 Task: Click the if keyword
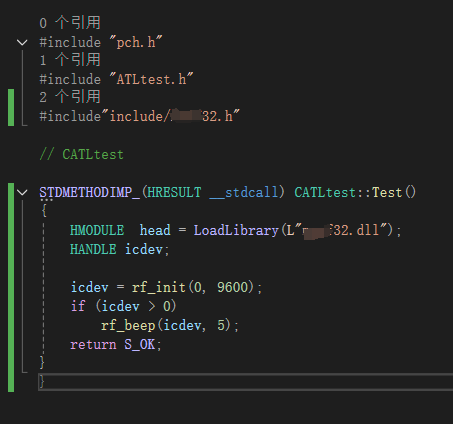point(78,306)
